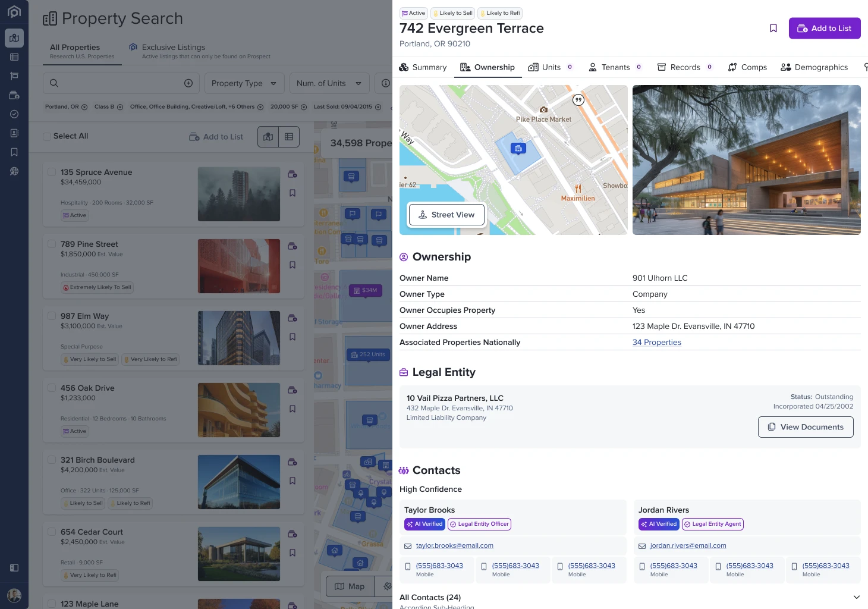
Task: Remove the Office, Office Building filter chip
Action: point(260,107)
